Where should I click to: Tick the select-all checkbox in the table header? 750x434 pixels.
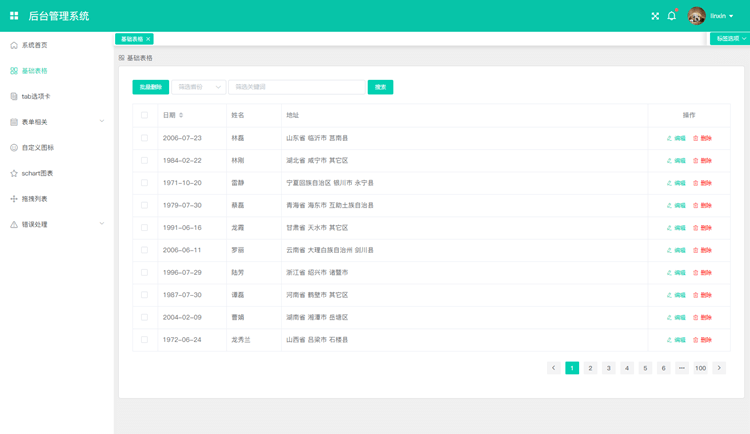point(144,115)
